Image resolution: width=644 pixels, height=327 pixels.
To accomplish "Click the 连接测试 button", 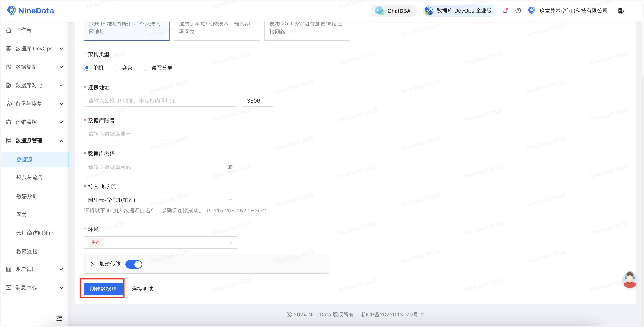I will pyautogui.click(x=142, y=289).
